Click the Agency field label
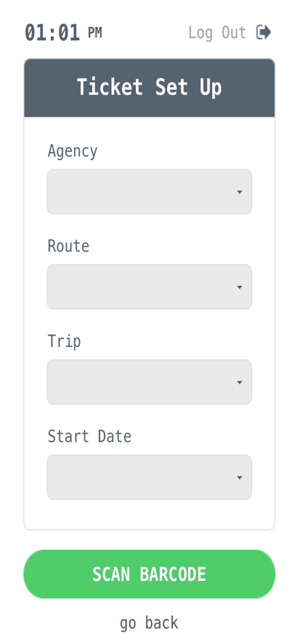Image resolution: width=298 pixels, height=644 pixels. click(x=72, y=151)
